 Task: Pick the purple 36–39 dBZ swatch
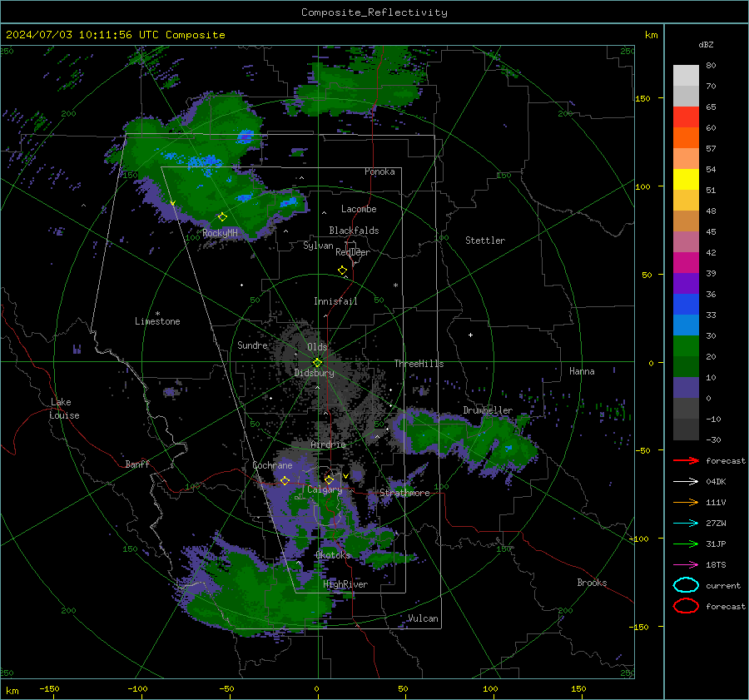pos(686,283)
